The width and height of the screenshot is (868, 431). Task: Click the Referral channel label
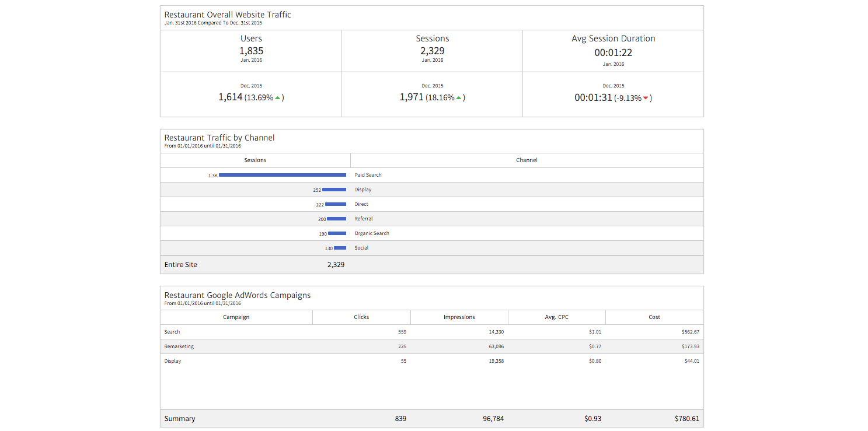(x=364, y=219)
